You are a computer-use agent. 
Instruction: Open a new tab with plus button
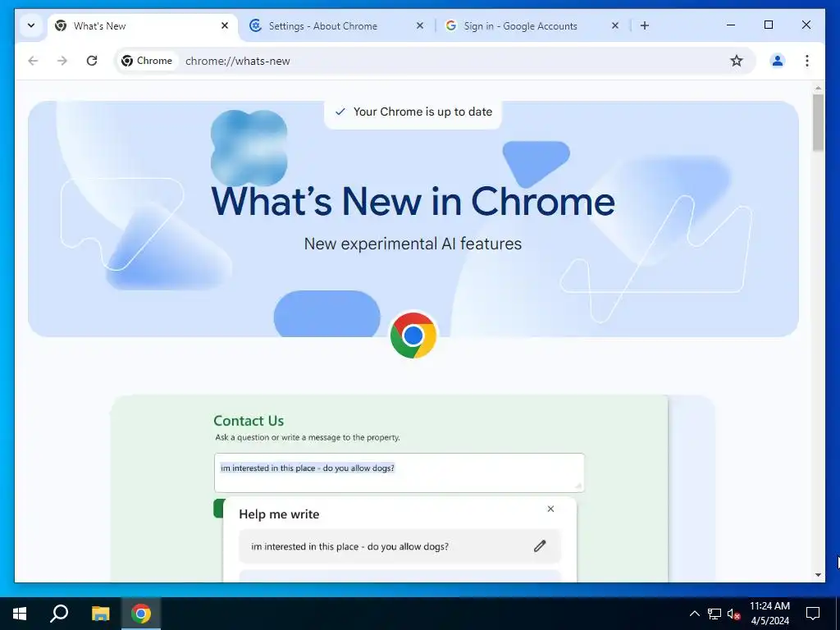click(645, 25)
